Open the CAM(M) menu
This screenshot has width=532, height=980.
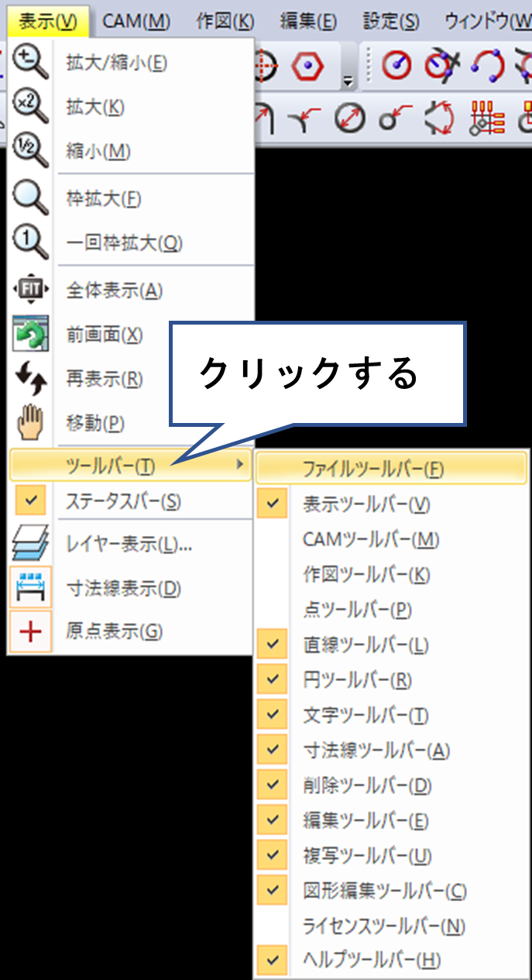point(136,21)
